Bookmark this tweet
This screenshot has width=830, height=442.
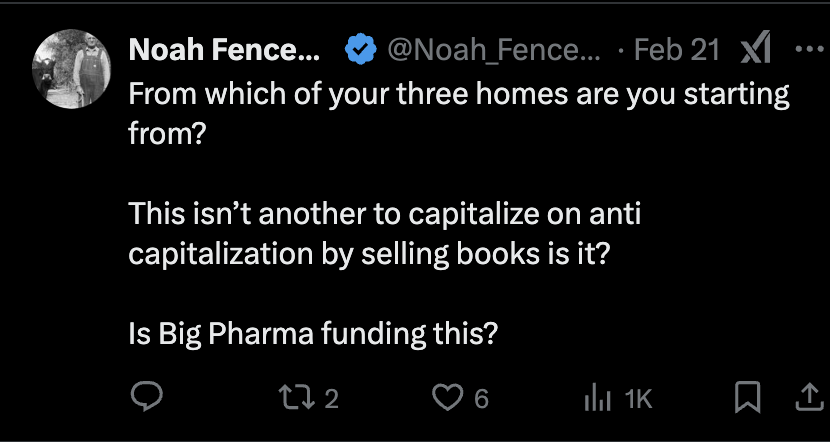(746, 398)
